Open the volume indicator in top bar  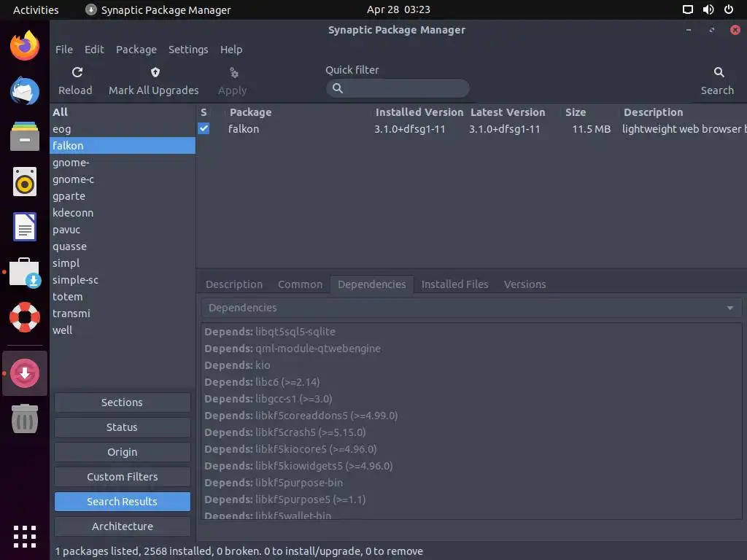tap(708, 9)
